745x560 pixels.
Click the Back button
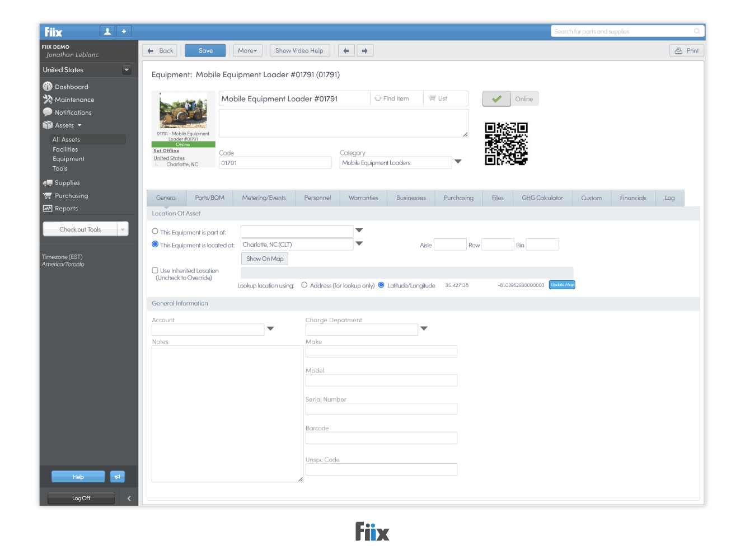pos(160,51)
